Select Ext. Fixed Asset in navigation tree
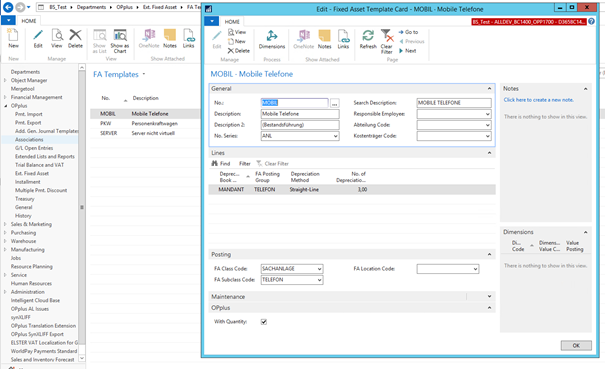Viewport: 605px width, 369px height. [32, 173]
